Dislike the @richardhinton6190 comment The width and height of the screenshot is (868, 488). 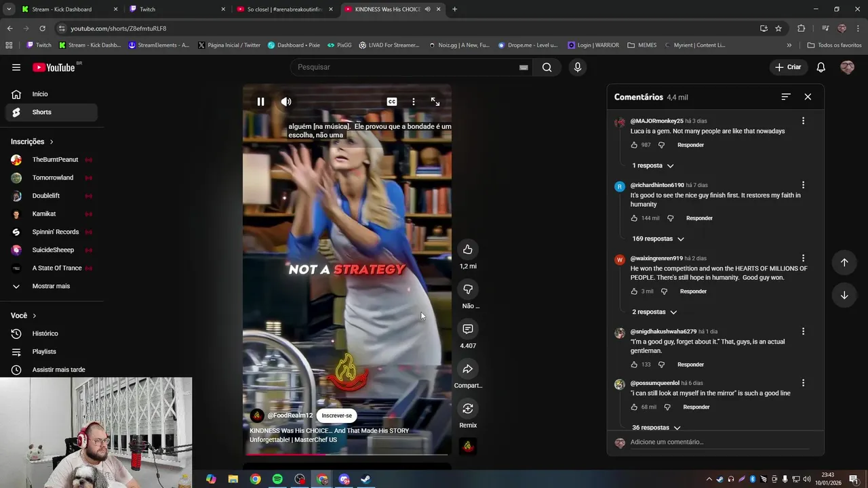(x=670, y=218)
